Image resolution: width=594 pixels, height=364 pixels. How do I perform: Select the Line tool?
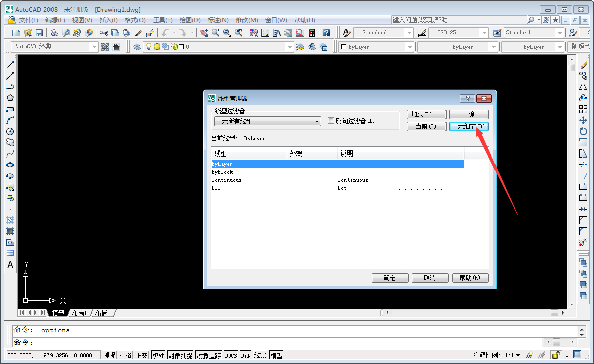coord(10,63)
